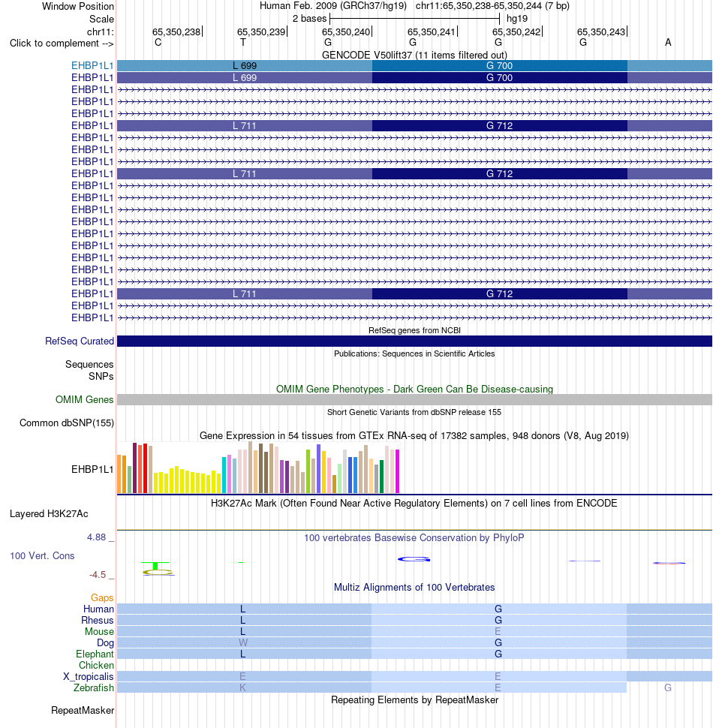Image resolution: width=713 pixels, height=728 pixels.
Task: Click the 65,350,238 ruler position
Action: click(176, 32)
